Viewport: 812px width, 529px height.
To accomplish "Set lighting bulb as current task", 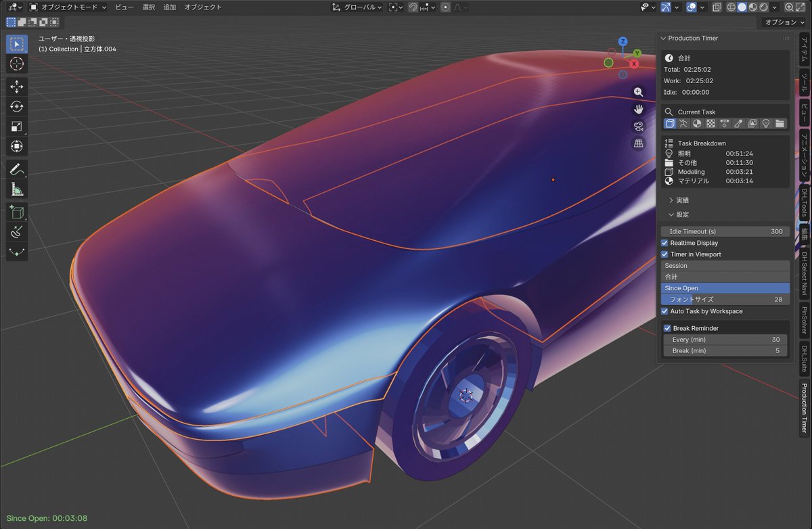I will pos(766,124).
